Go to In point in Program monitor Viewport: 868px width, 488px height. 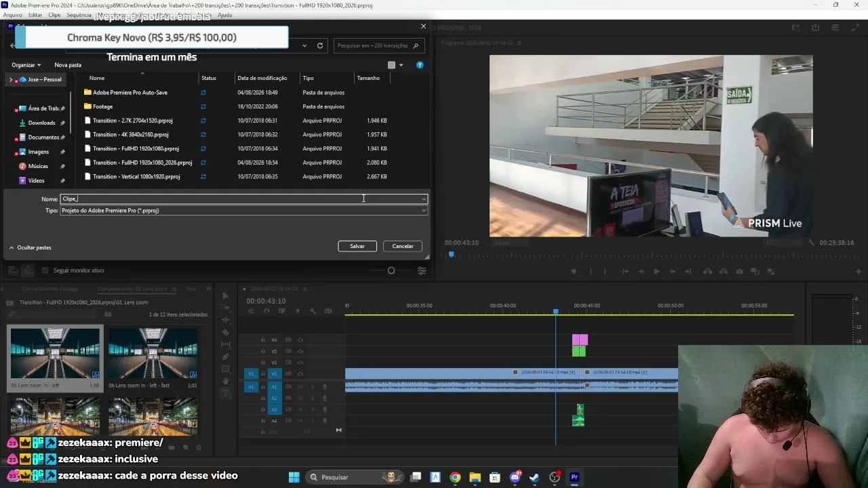coord(624,272)
